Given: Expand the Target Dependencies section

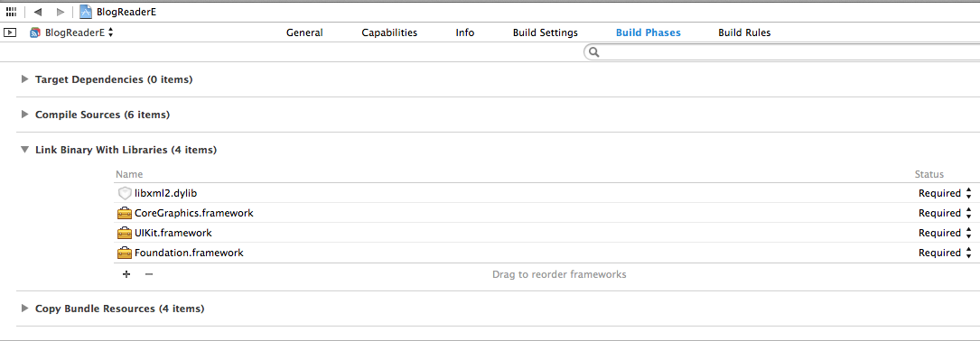Looking at the screenshot, I should (25, 79).
